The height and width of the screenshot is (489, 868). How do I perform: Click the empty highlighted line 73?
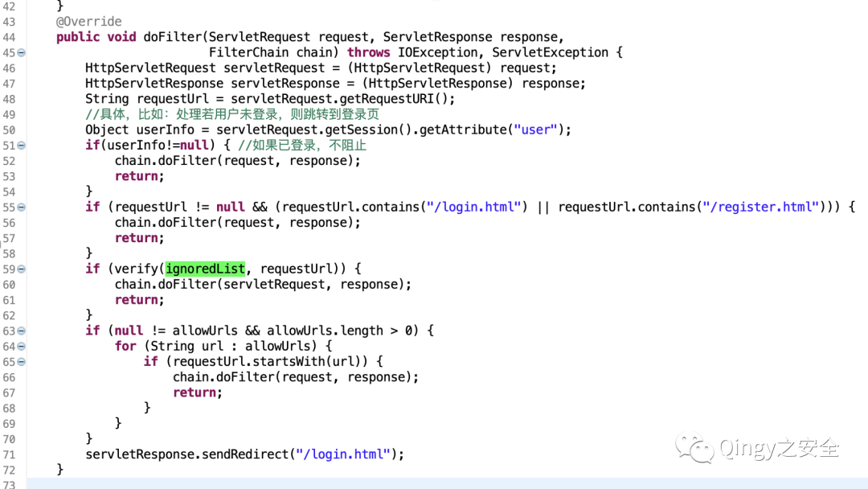click(402, 483)
